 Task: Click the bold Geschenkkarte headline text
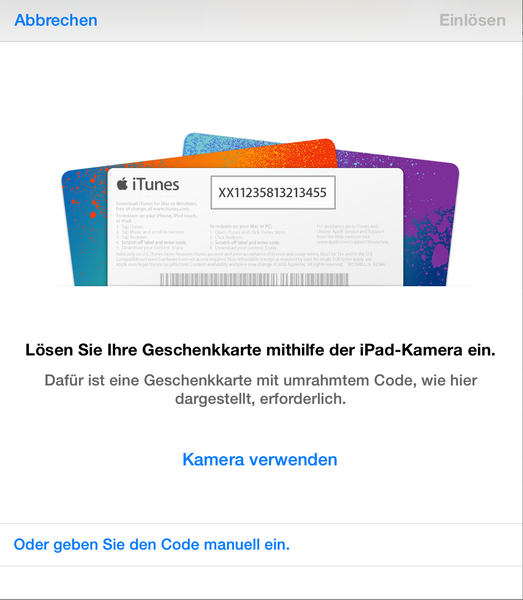(x=260, y=350)
